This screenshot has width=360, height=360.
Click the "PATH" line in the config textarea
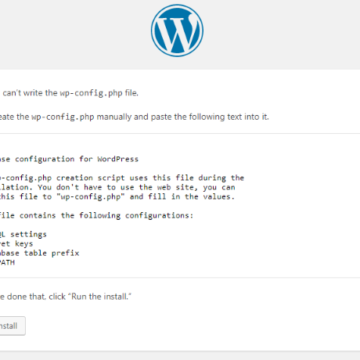pos(7,262)
